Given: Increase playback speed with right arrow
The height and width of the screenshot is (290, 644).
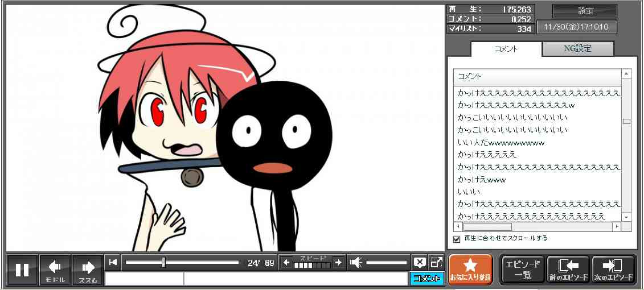Looking at the screenshot, I should click(x=338, y=262).
